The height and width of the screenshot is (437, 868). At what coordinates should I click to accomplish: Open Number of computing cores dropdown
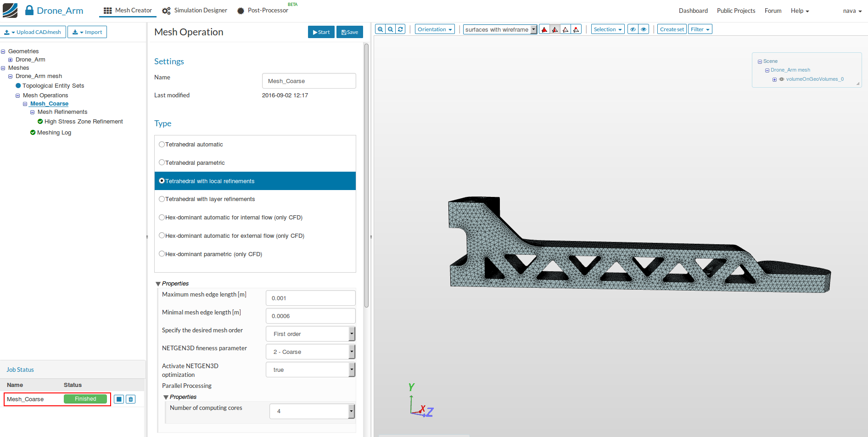(312, 411)
